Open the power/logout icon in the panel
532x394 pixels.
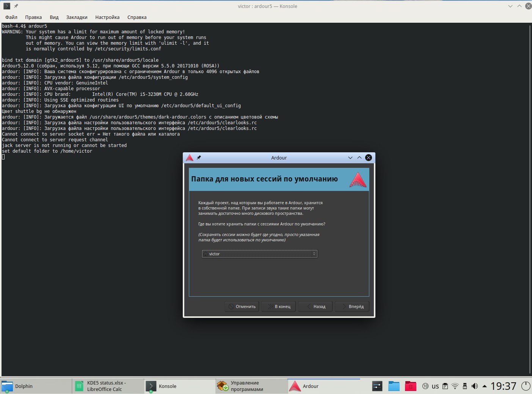click(x=526, y=386)
